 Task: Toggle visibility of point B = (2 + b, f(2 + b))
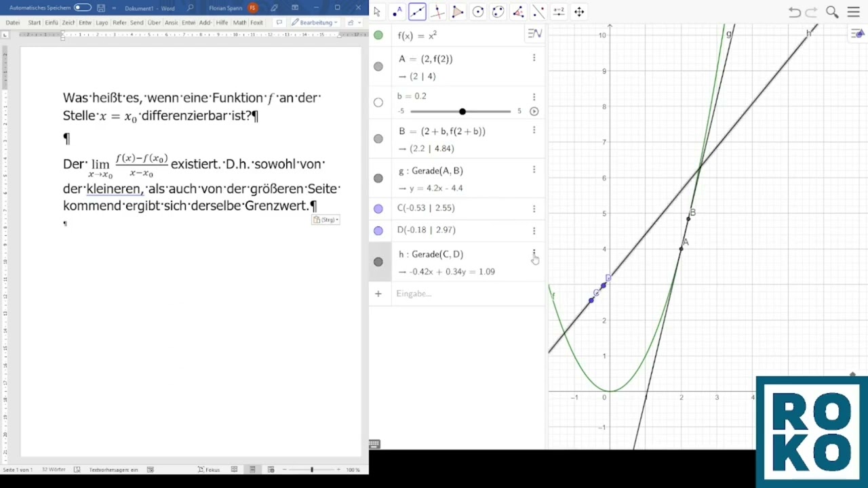coord(378,139)
